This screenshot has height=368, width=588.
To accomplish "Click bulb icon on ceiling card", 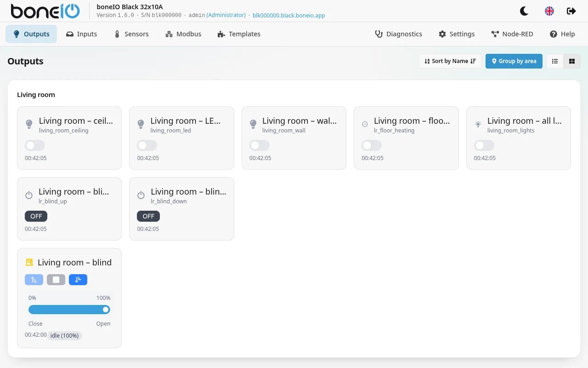I will [29, 124].
